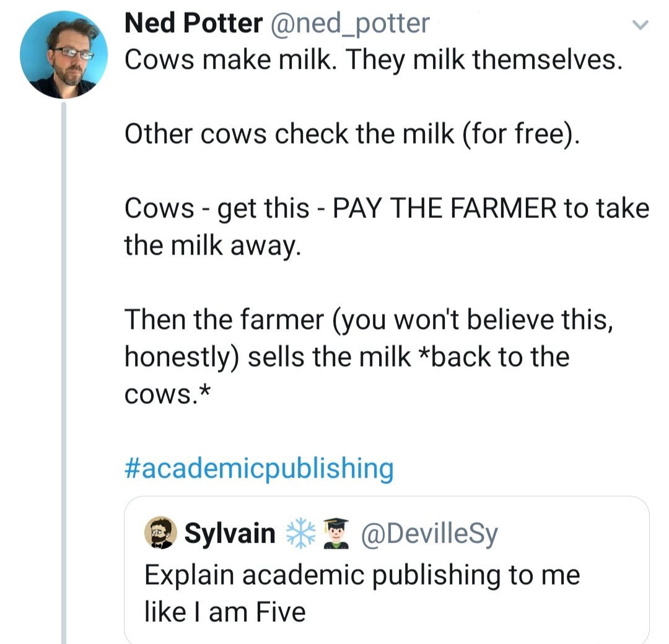Open Sylvain's small avatar in the quoted tweet
Viewport: 669px width, 644px height.
coord(161,533)
